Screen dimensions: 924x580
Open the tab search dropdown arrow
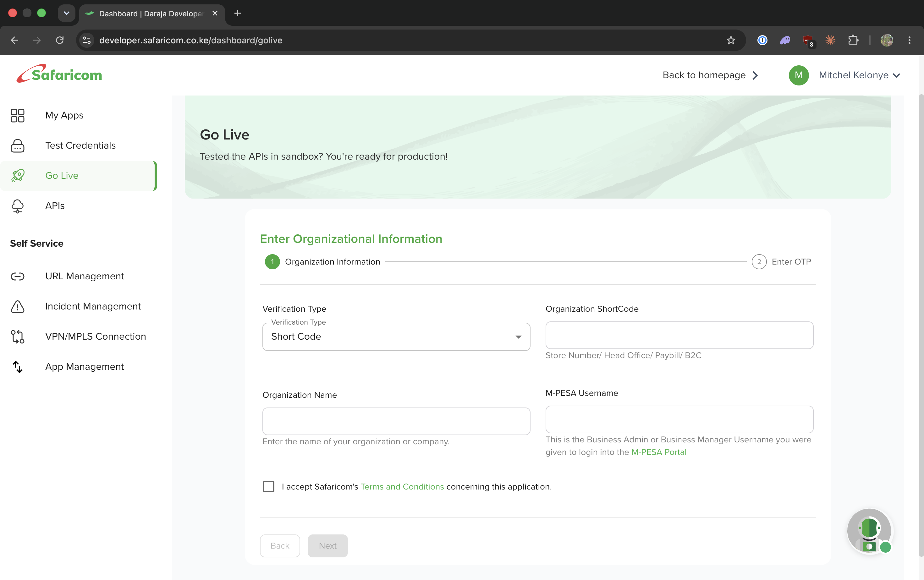pyautogui.click(x=66, y=14)
